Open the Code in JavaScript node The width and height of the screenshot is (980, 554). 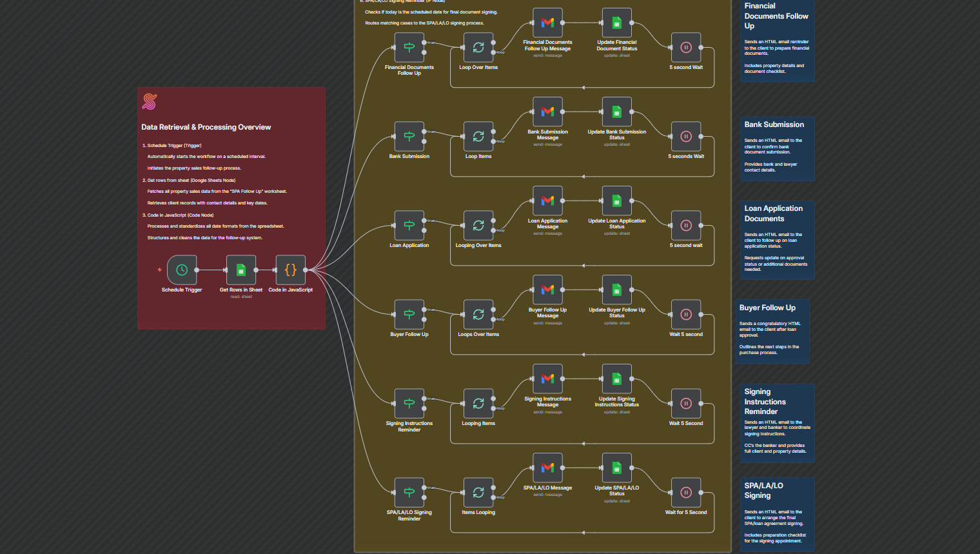291,270
